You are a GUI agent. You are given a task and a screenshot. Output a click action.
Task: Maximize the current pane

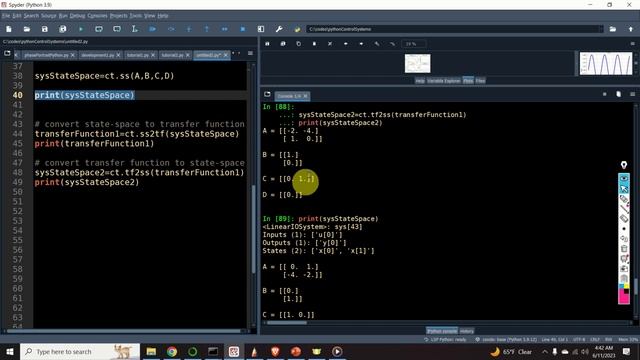click(x=261, y=29)
